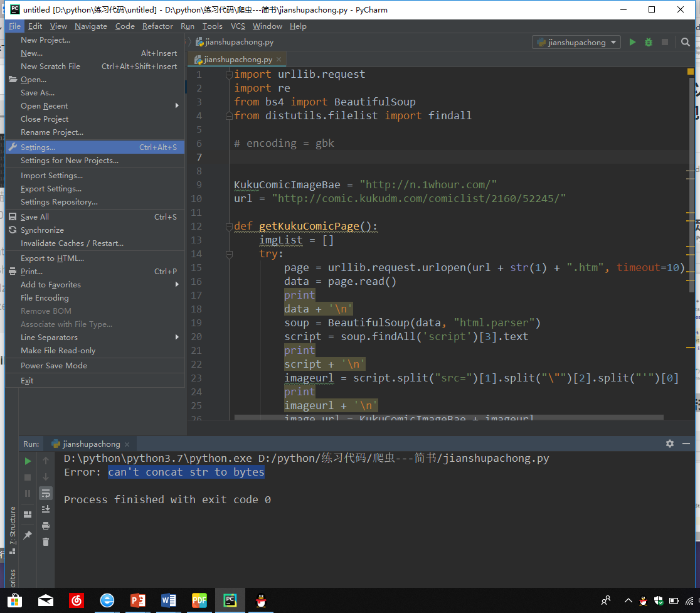Toggle Power Save Mode
The height and width of the screenshot is (613, 700).
95,365
